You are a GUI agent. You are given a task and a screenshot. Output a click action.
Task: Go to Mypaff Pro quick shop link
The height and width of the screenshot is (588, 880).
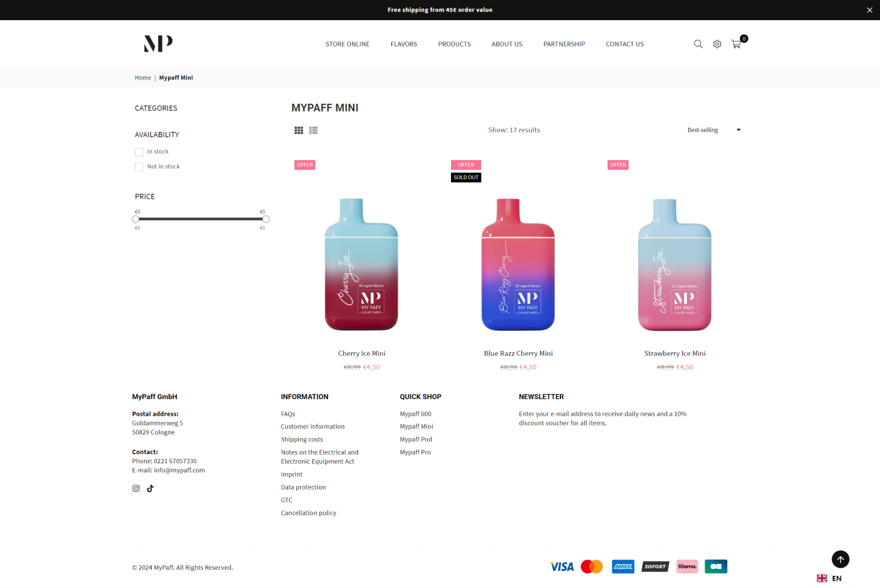(x=416, y=452)
